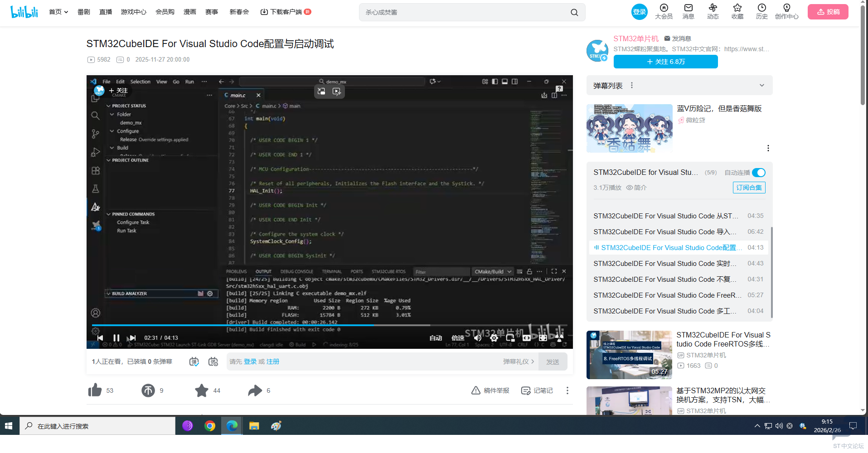868x453 pixels.
Task: Open the 倍速 playback speed menu
Action: pyautogui.click(x=458, y=338)
